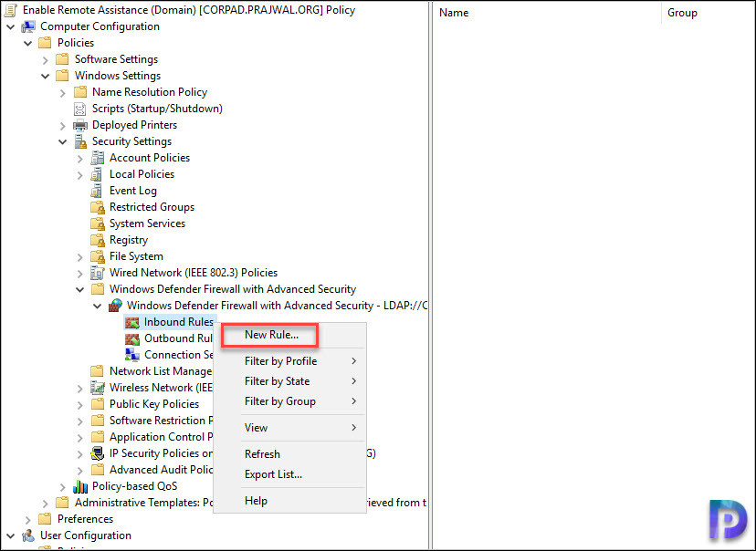
Task: Select the Inbound Rules tree item
Action: pyautogui.click(x=178, y=322)
